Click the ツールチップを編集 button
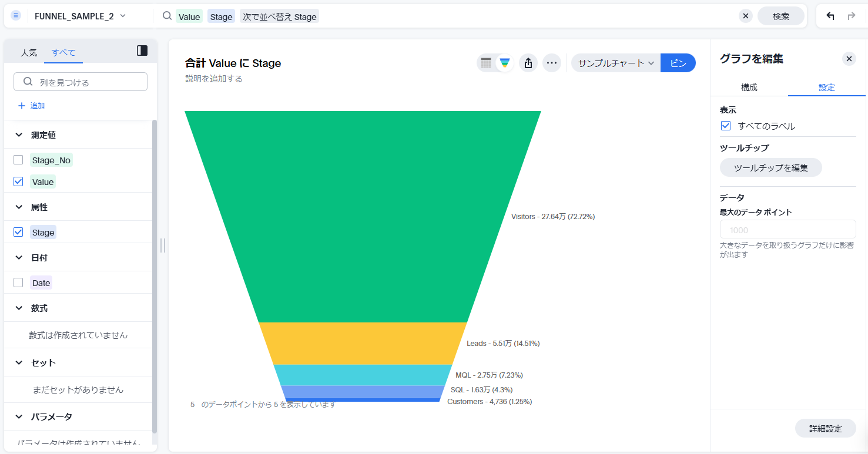This screenshot has height=454, width=868. pyautogui.click(x=770, y=167)
